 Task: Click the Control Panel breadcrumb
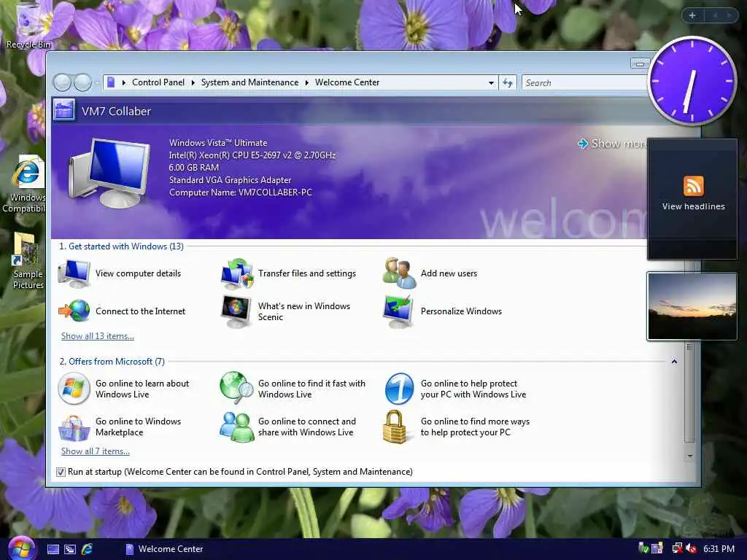pos(158,82)
